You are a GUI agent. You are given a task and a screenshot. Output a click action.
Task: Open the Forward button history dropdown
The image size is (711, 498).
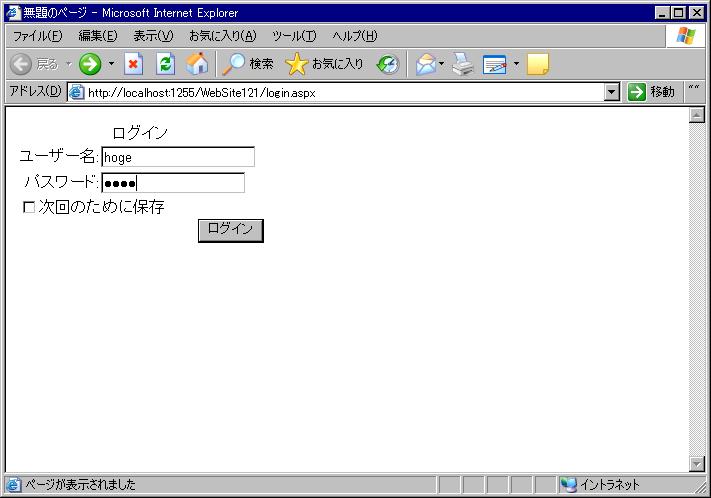[x=112, y=64]
